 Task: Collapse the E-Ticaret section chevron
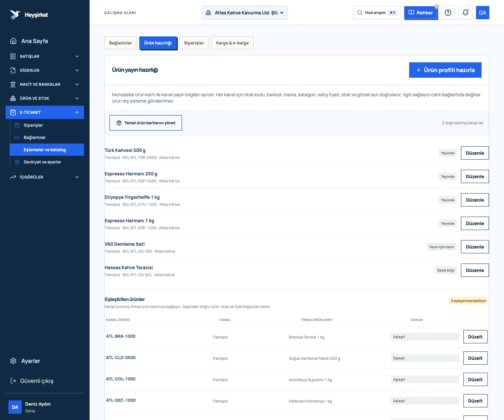coord(77,112)
